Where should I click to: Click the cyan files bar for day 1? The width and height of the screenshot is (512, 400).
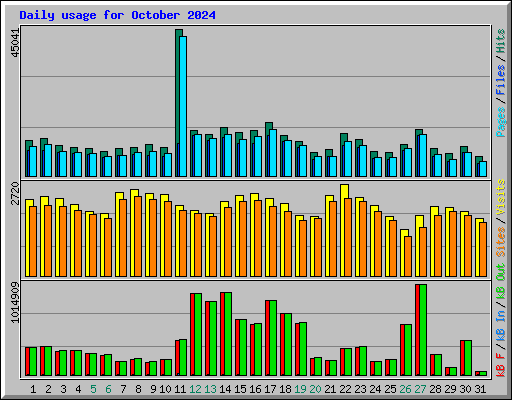click(33, 161)
